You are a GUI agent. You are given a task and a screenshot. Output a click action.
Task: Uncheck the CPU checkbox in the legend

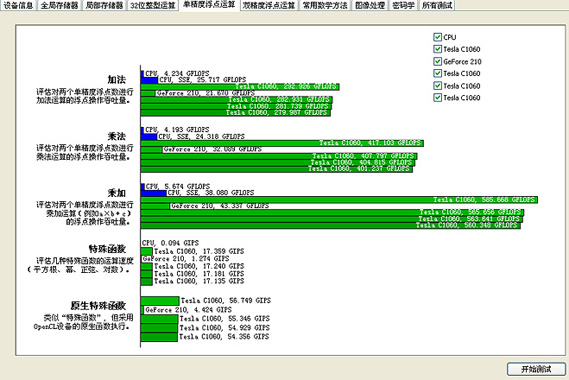click(437, 37)
